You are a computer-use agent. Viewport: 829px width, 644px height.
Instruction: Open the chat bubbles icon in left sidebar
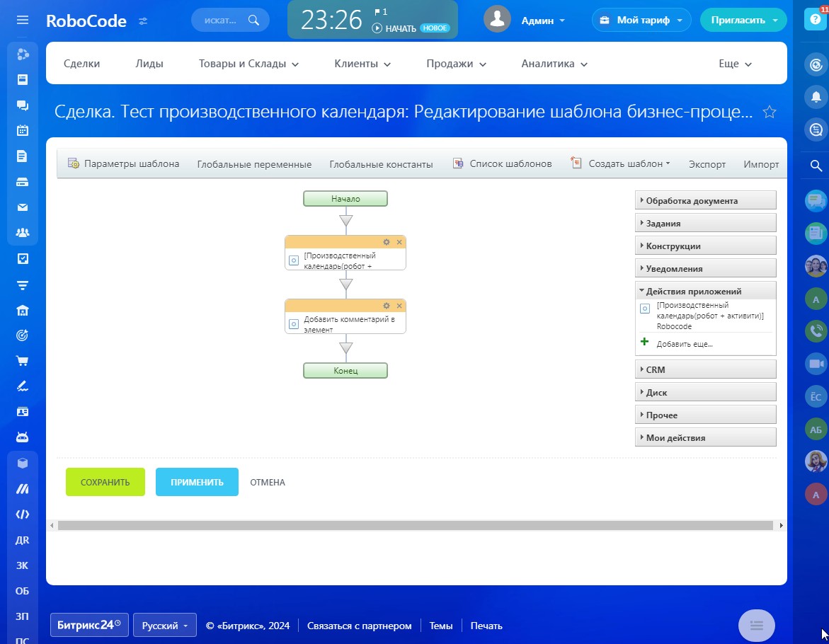click(x=22, y=105)
